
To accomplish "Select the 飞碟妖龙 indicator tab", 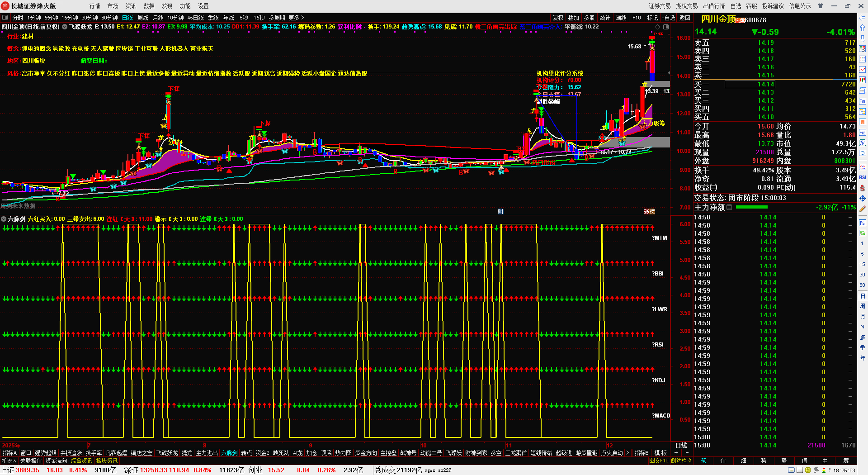I will coord(167,453).
